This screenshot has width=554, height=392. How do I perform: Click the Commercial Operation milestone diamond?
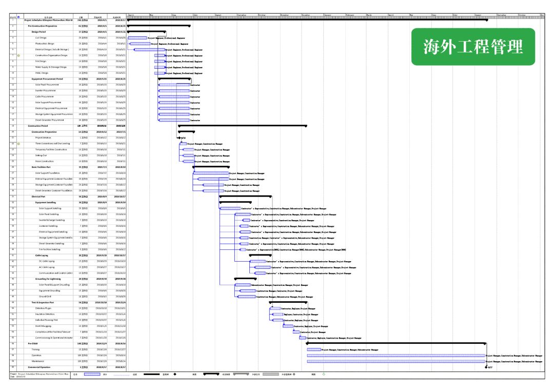[486, 367]
